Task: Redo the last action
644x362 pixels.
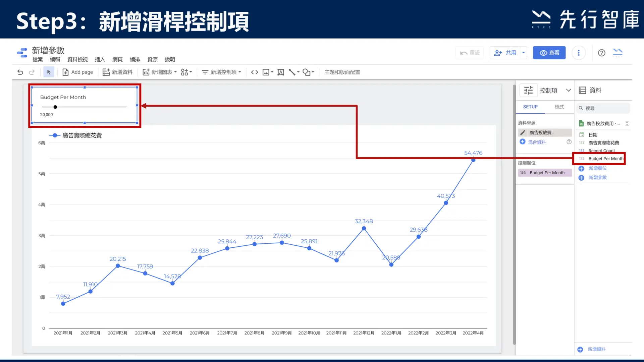Action: tap(32, 72)
